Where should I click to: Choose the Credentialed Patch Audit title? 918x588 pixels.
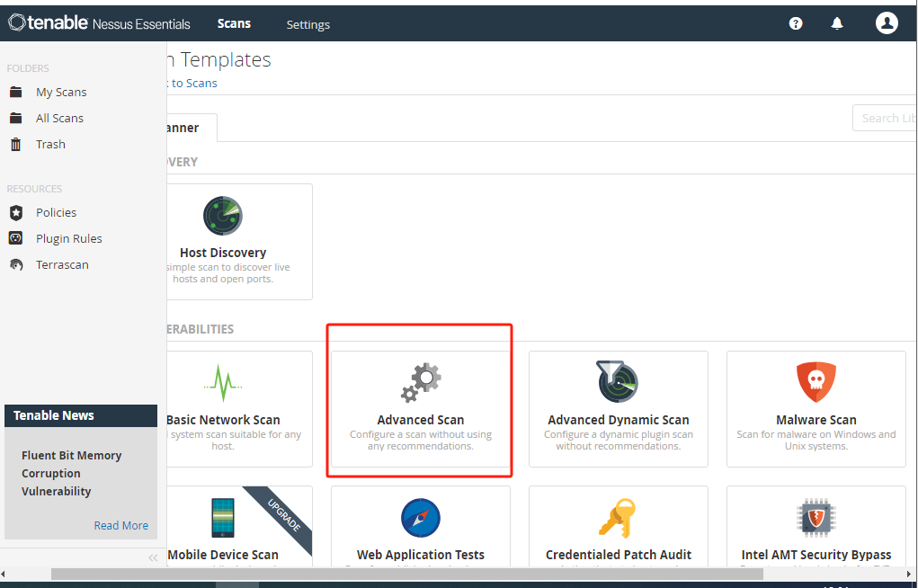coord(619,555)
